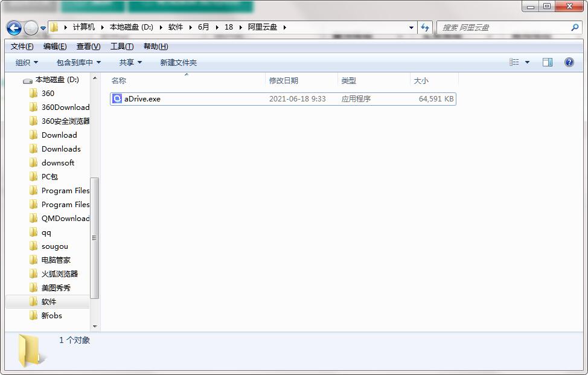The height and width of the screenshot is (375, 588).
Task: Select 计算机 in the address path
Action: tap(84, 27)
